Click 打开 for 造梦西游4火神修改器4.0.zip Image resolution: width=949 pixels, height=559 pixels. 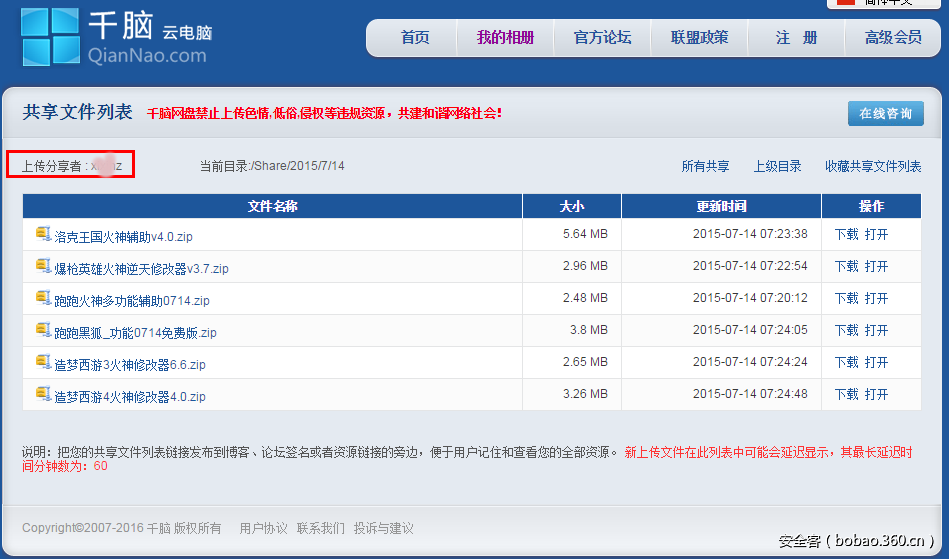point(877,395)
